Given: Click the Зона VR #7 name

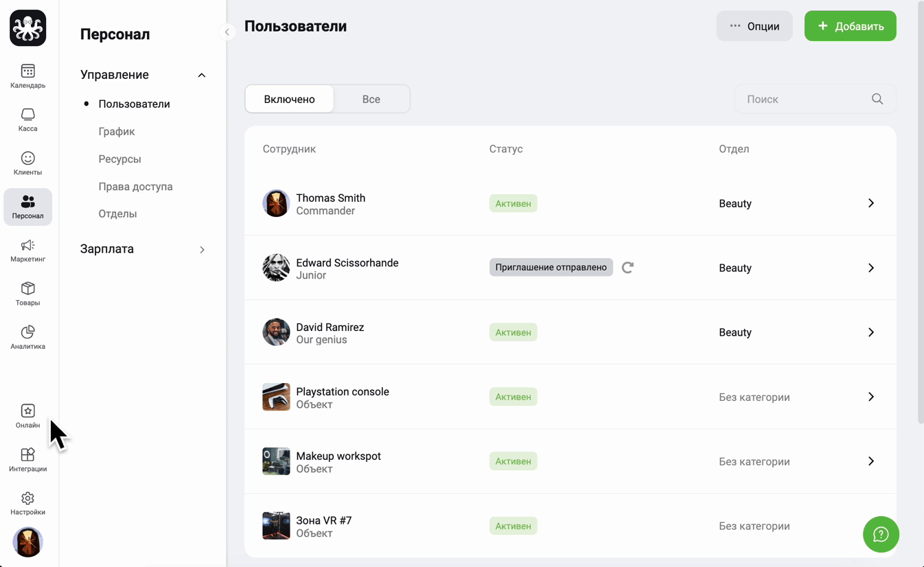Looking at the screenshot, I should tap(324, 520).
